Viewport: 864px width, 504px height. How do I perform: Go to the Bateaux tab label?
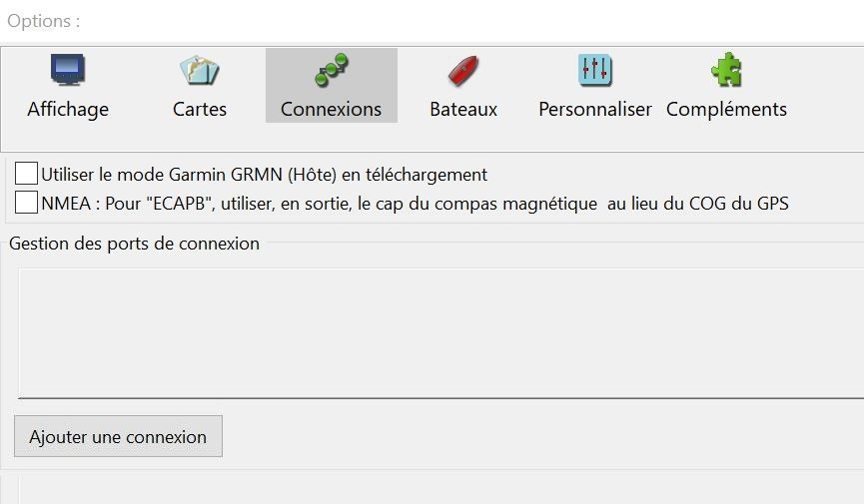pos(463,109)
